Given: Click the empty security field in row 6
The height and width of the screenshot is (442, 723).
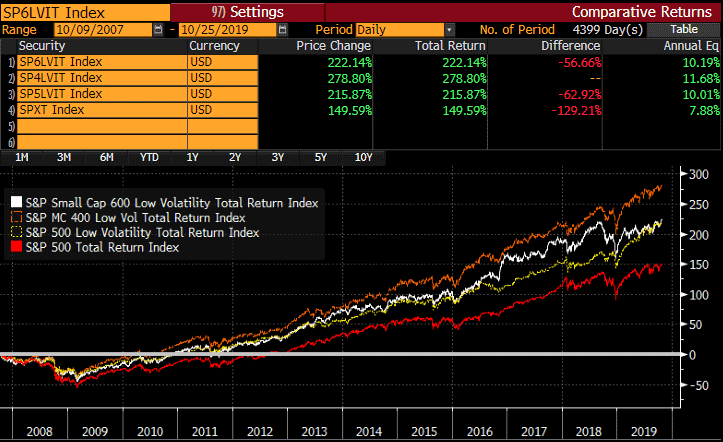Looking at the screenshot, I should pos(102,142).
